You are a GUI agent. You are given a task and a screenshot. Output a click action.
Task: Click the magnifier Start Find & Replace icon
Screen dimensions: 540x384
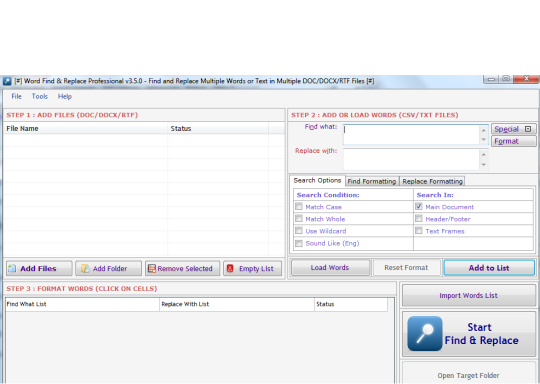pos(425,333)
